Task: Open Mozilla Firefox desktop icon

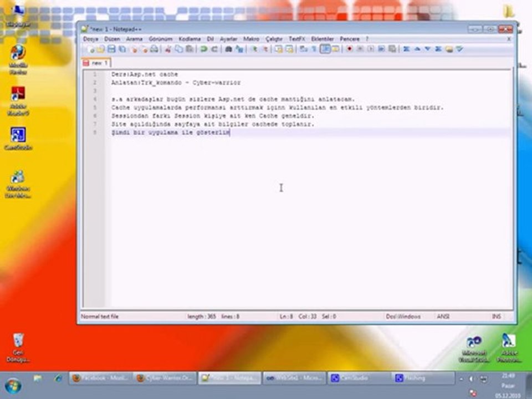Action: [18, 60]
